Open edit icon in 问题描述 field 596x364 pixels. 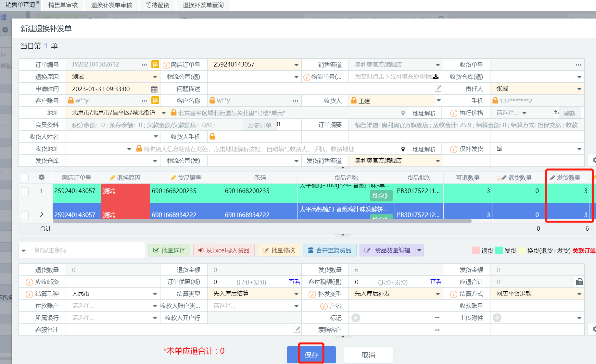pyautogui.click(x=438, y=89)
